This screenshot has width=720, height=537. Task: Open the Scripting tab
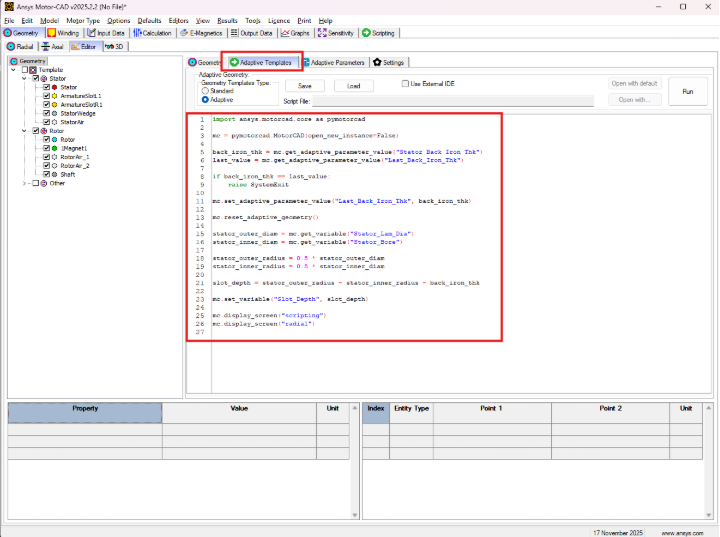point(378,33)
